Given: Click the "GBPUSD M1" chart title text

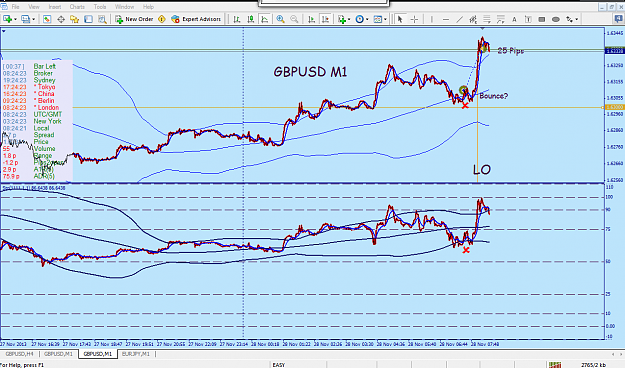Looking at the screenshot, I should click(310, 72).
